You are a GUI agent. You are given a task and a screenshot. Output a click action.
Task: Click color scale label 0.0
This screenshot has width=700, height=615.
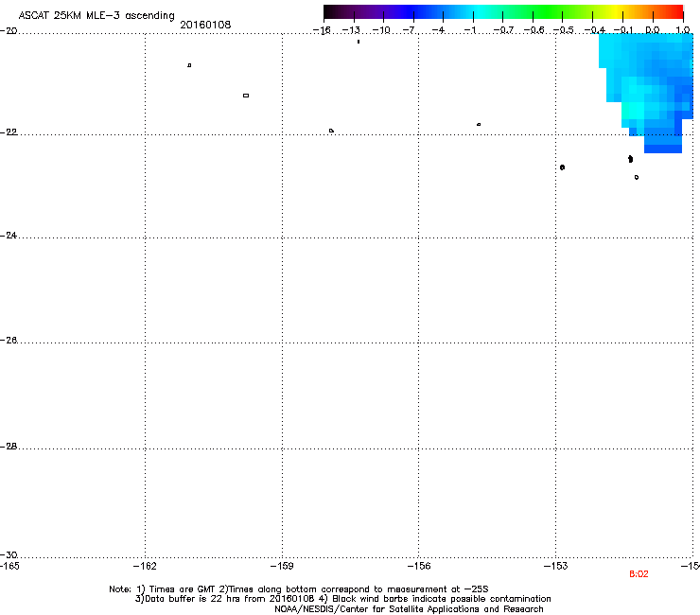click(x=653, y=30)
